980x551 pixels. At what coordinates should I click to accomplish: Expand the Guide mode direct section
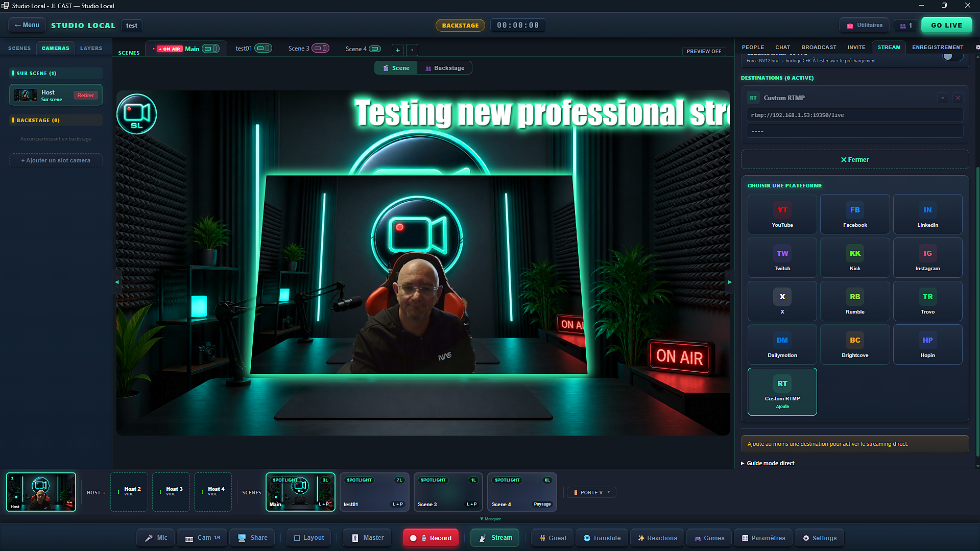768,463
